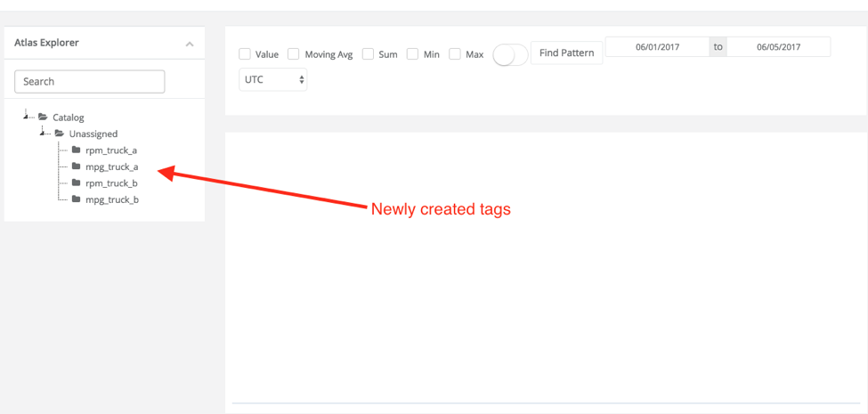Click the Catalog open folder icon
Image resolution: width=868 pixels, height=414 pixels.
point(44,118)
